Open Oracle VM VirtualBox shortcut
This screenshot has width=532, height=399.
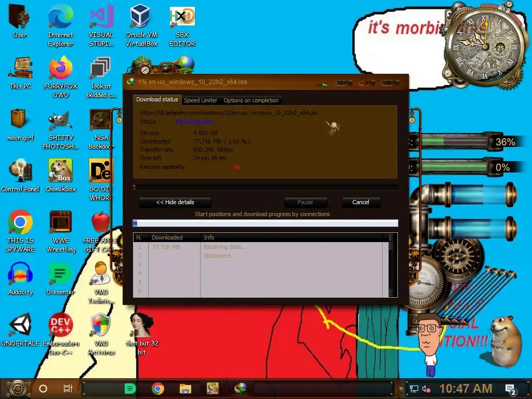pos(141,26)
